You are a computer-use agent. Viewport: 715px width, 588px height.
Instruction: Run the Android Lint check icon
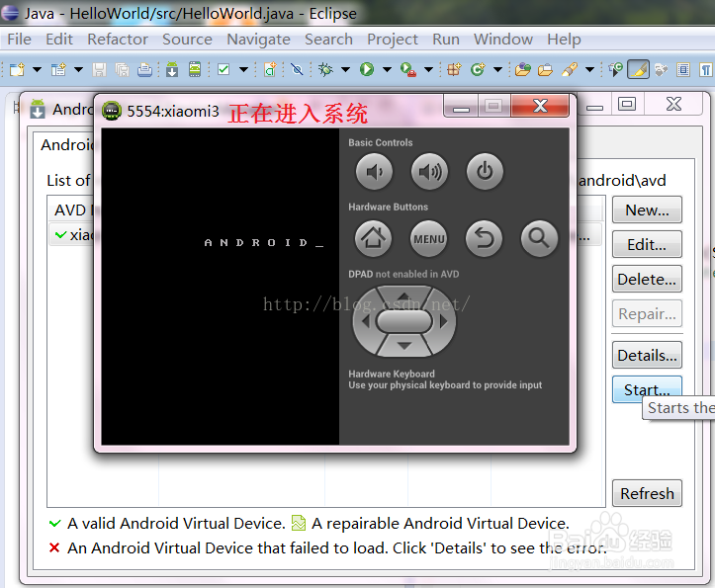pyautogui.click(x=223, y=70)
